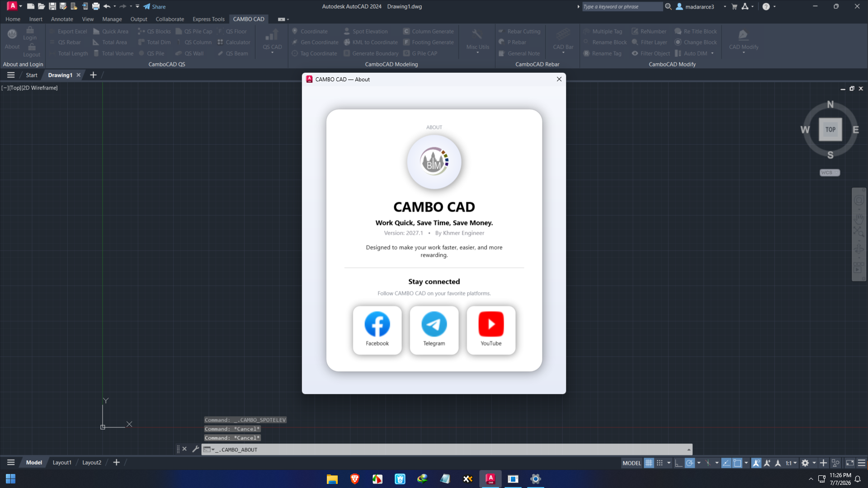868x488 pixels.
Task: Toggle drawing grid display in status bar
Action: (x=649, y=463)
